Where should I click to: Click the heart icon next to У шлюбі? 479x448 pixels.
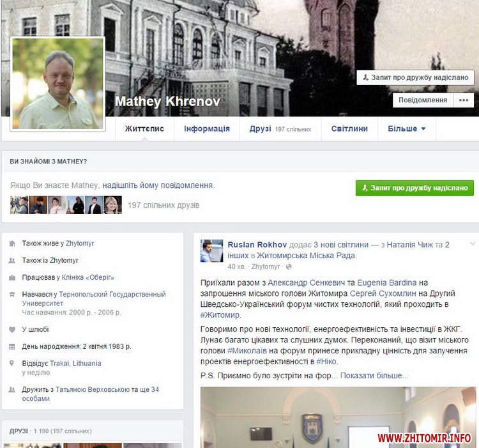13,330
